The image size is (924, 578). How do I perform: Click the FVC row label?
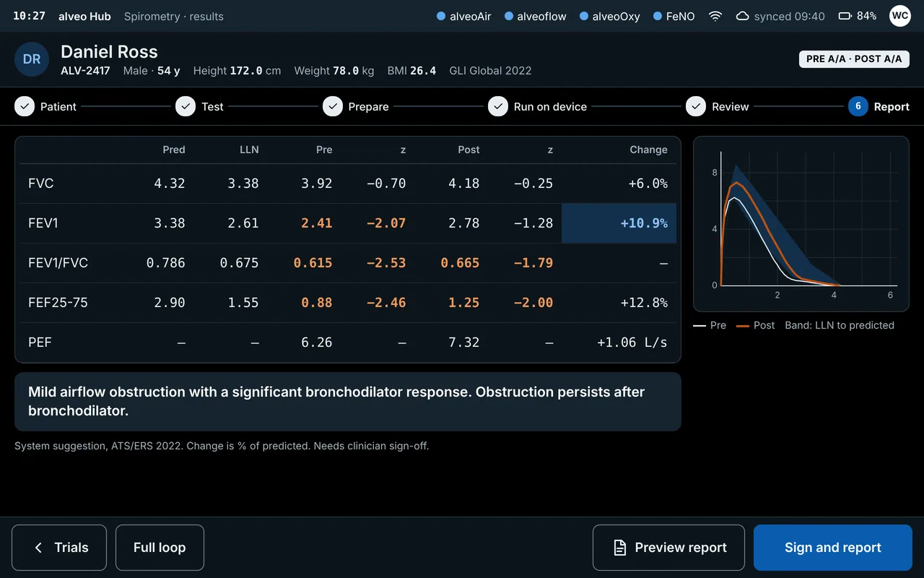tap(41, 184)
